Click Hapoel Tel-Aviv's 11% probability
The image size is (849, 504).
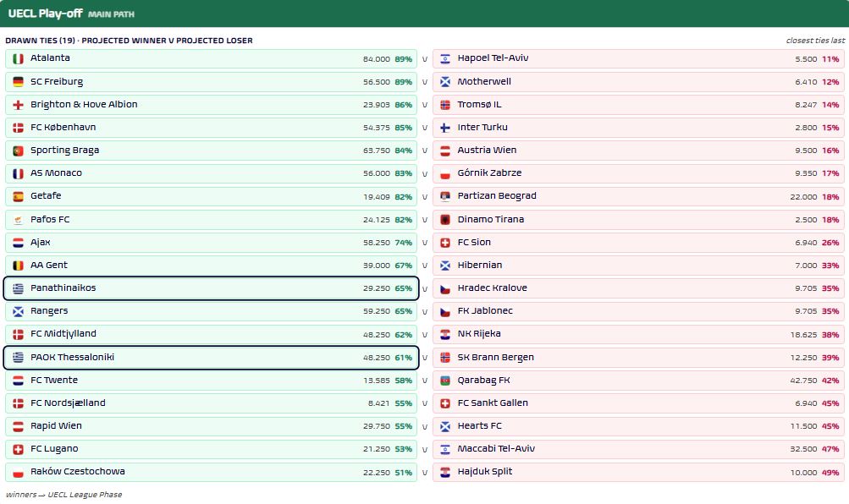[x=830, y=59]
